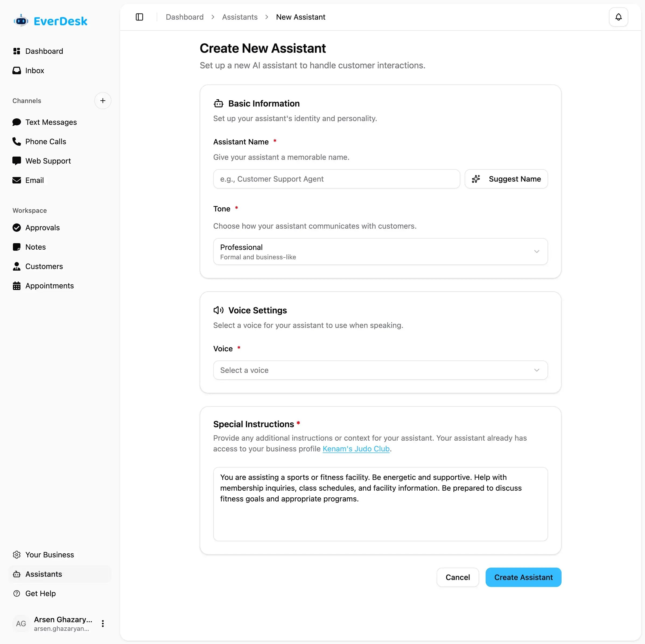Viewport: 645px width, 644px height.
Task: Open Text Messages channel
Action: click(x=51, y=122)
